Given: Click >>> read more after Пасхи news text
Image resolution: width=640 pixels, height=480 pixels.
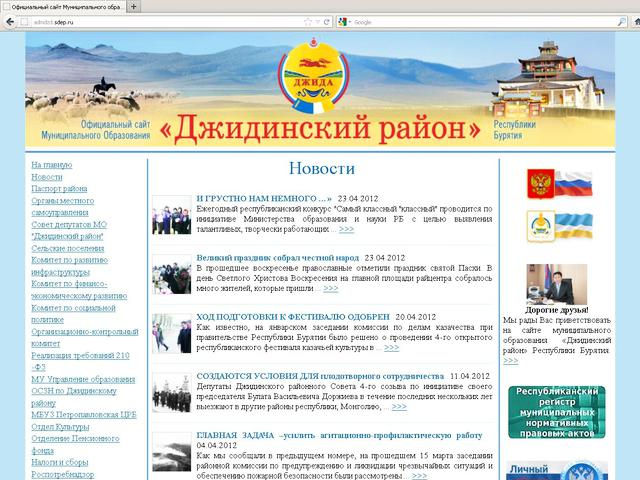Looking at the screenshot, I should click(331, 288).
